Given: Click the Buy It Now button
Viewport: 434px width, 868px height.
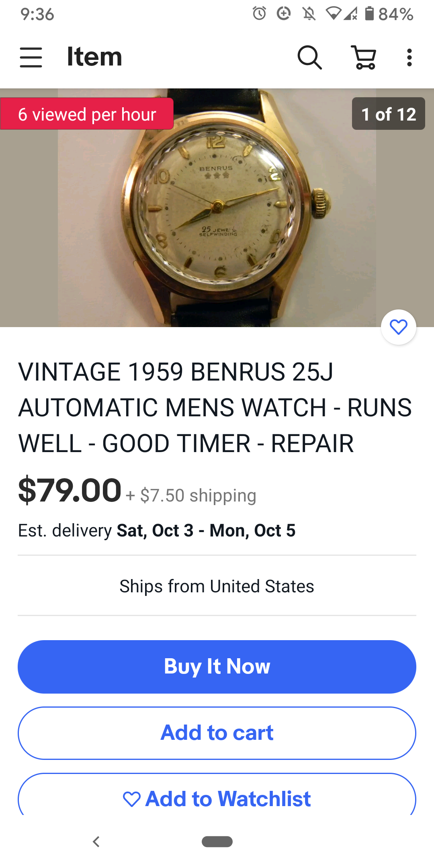Looking at the screenshot, I should tap(217, 667).
